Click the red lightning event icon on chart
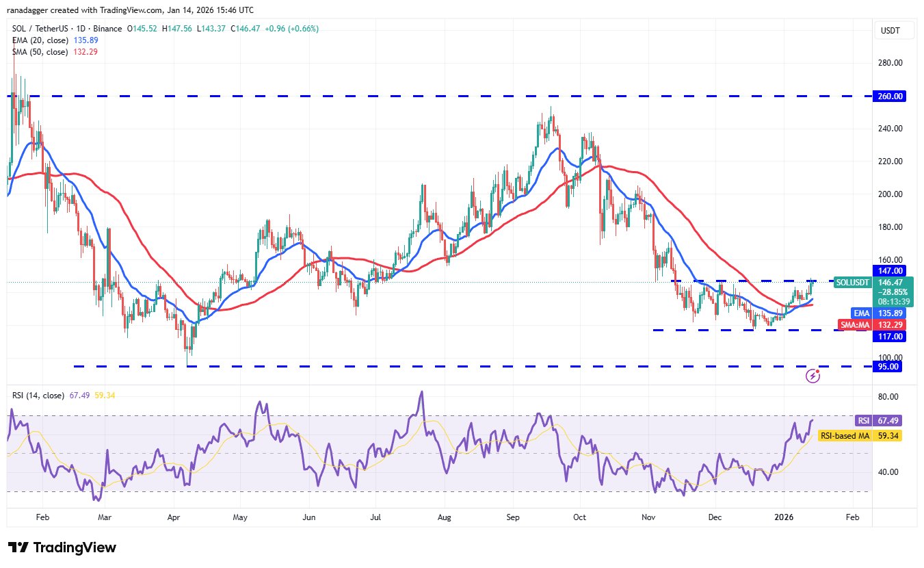924x568 pixels. pyautogui.click(x=813, y=375)
